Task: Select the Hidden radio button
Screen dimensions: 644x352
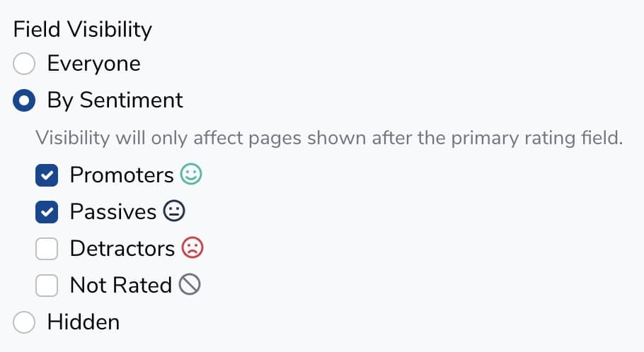Action: [x=24, y=322]
